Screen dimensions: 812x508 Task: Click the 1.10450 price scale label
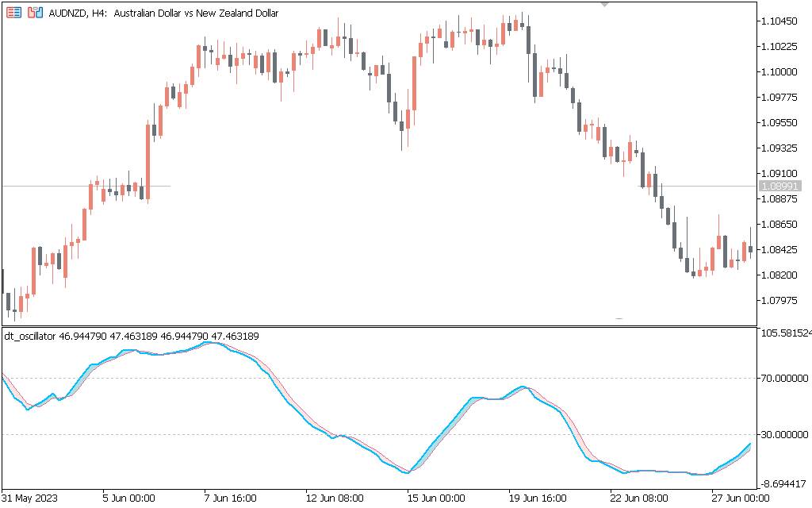(779, 21)
